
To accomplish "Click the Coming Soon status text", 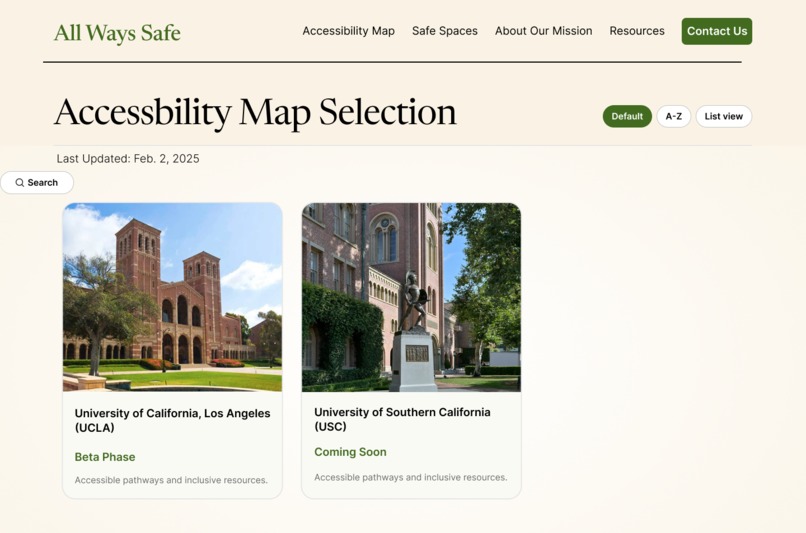I will pos(350,452).
